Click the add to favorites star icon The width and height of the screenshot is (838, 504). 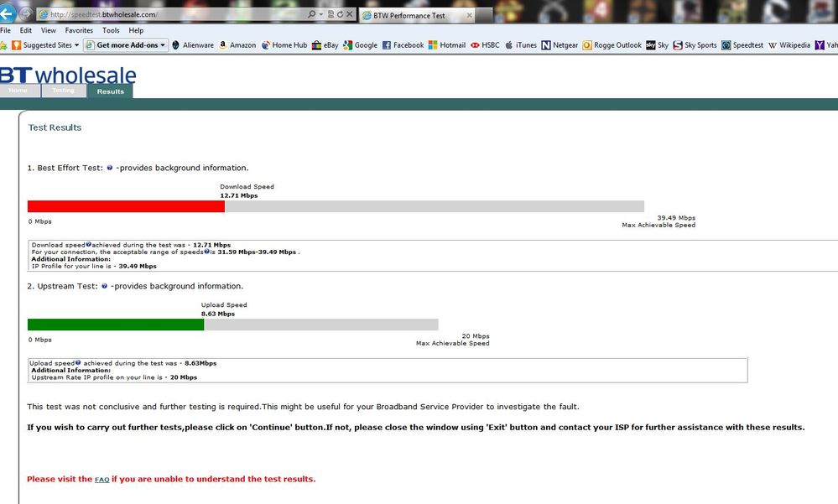click(3, 45)
